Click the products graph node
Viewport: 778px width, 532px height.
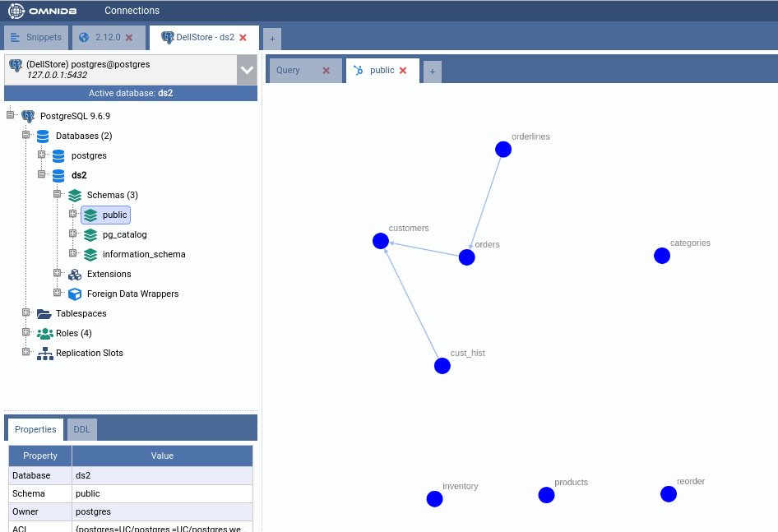tap(546, 495)
